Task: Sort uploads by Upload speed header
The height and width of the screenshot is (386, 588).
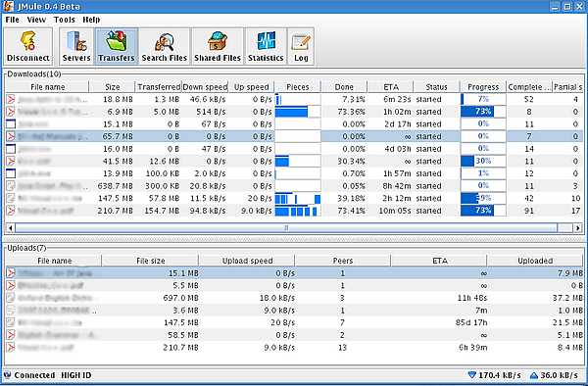Action: tap(247, 261)
